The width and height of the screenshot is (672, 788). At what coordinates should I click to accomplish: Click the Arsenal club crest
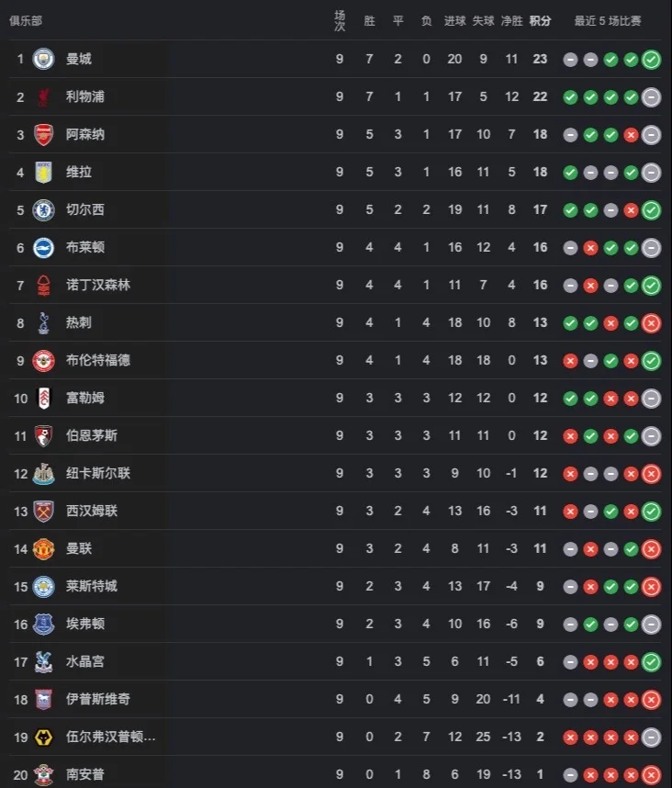43,134
